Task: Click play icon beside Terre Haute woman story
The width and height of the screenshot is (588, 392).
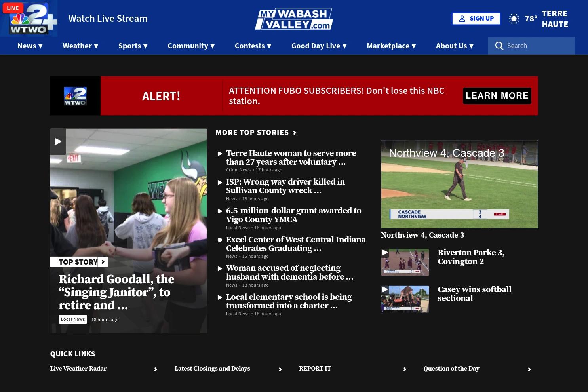Action: tap(220, 154)
